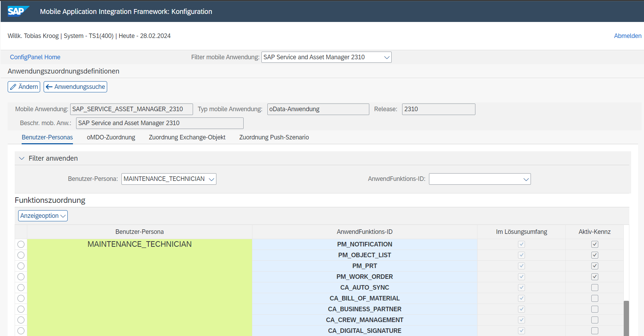
Task: Click the AnwendFunktions-ID column header
Action: [364, 232]
